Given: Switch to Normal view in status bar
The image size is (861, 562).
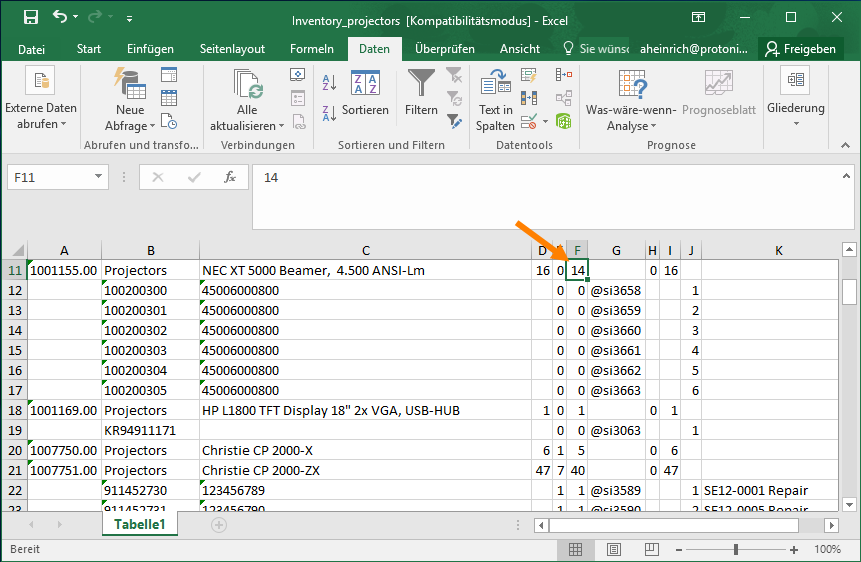Looking at the screenshot, I should pyautogui.click(x=576, y=549).
